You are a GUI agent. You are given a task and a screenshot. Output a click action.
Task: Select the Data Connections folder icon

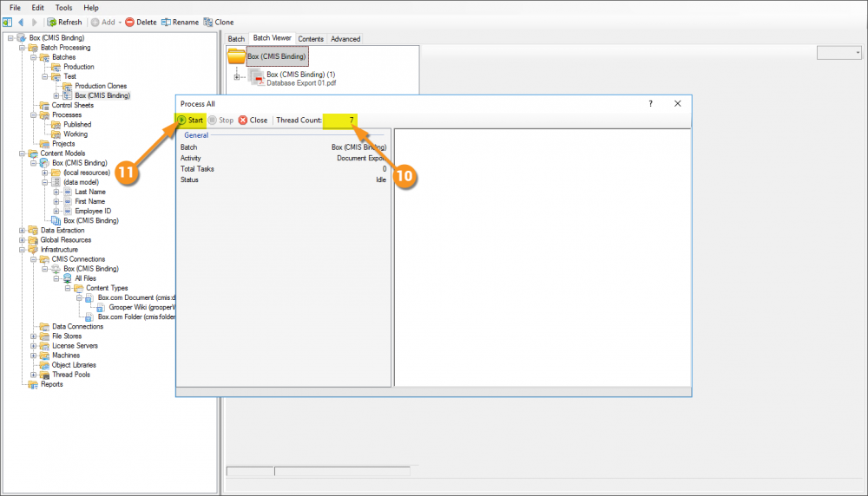[x=44, y=327]
